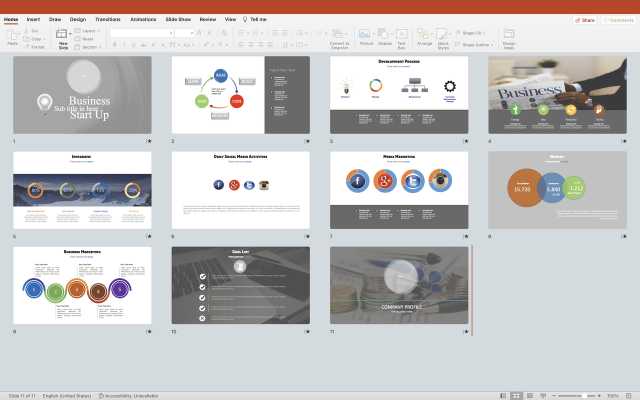Select the Company Profile slide thumbnail
The height and width of the screenshot is (400, 640).
[399, 285]
